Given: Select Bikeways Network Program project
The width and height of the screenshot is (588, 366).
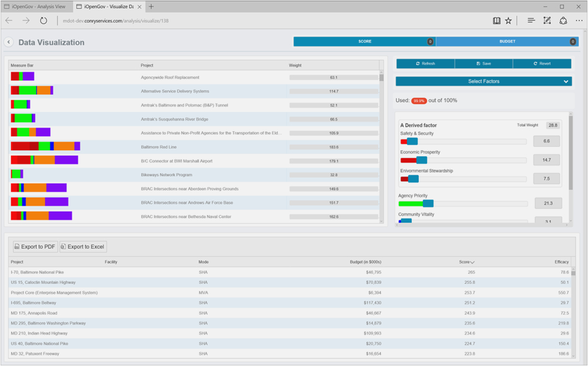Looking at the screenshot, I should (194, 175).
